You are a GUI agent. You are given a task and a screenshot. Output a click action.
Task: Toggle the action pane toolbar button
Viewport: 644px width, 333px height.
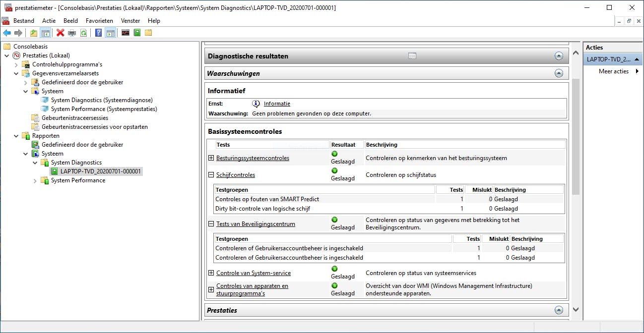(x=111, y=33)
